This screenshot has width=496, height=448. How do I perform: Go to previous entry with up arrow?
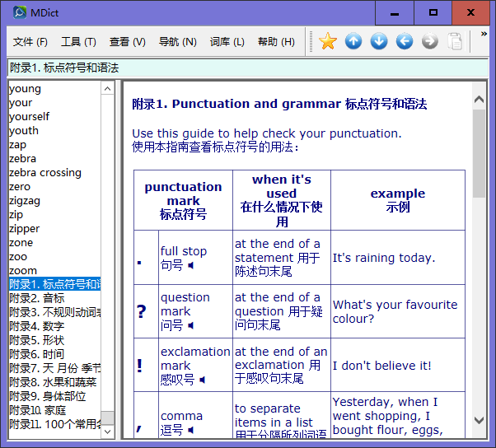[x=353, y=41]
